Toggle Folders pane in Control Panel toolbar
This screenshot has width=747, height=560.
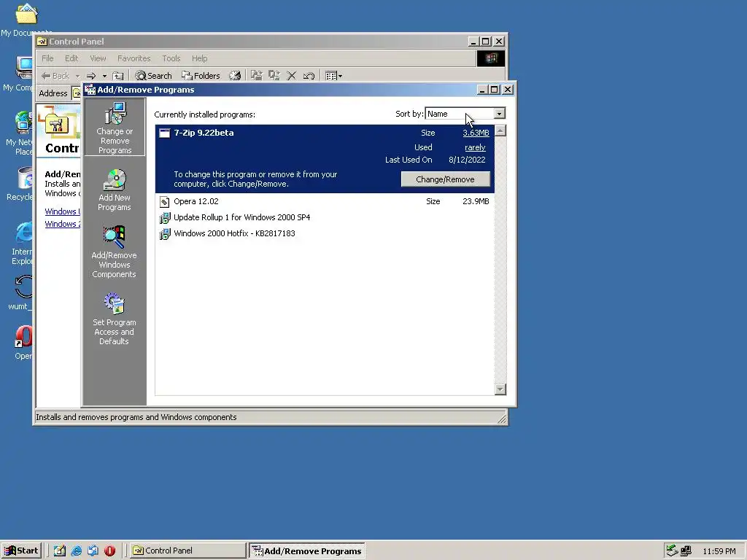click(201, 76)
